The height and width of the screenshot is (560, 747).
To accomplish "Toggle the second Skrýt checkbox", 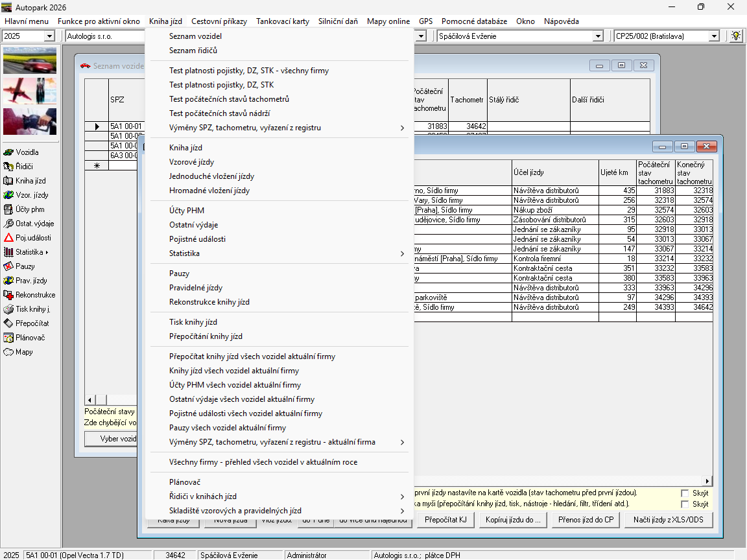I will point(685,504).
